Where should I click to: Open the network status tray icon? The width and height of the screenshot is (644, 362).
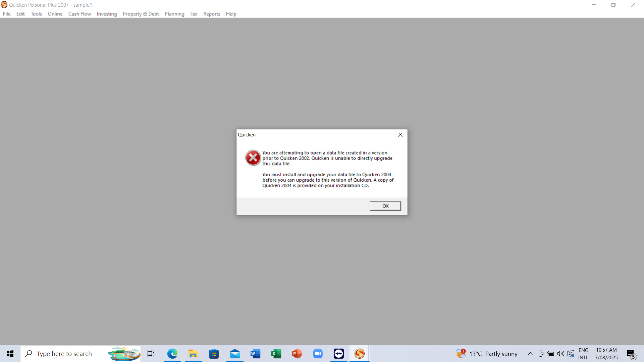[x=571, y=354]
